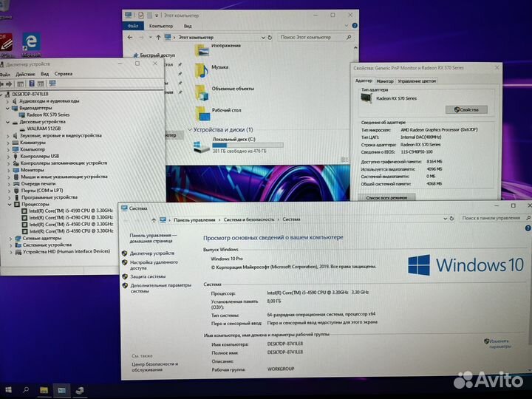This screenshot has height=399, width=532.
Task: Click Device Manager help toolbar icon
Action: tap(32, 83)
